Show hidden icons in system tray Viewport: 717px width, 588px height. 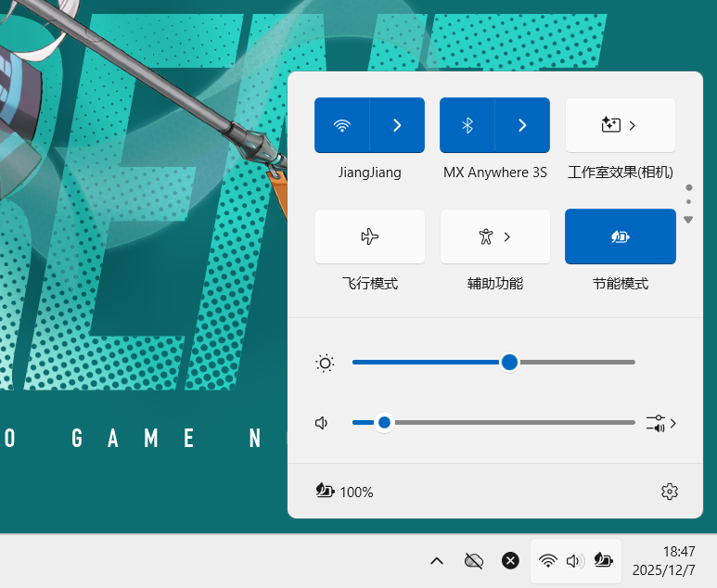coord(437,560)
